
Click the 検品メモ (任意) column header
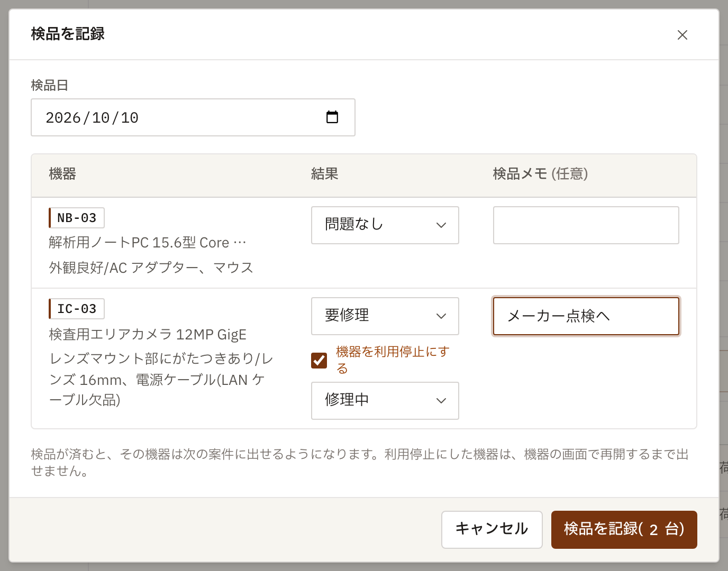pyautogui.click(x=541, y=174)
